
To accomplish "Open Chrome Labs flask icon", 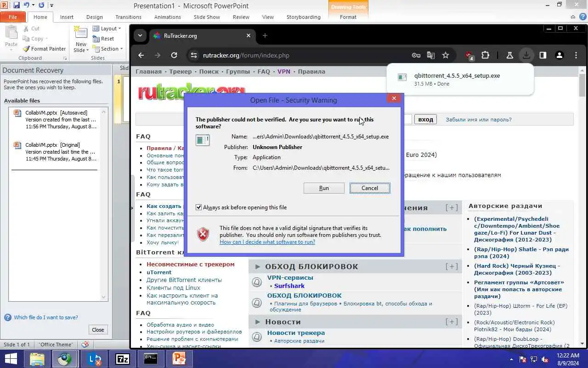I will click(x=509, y=55).
